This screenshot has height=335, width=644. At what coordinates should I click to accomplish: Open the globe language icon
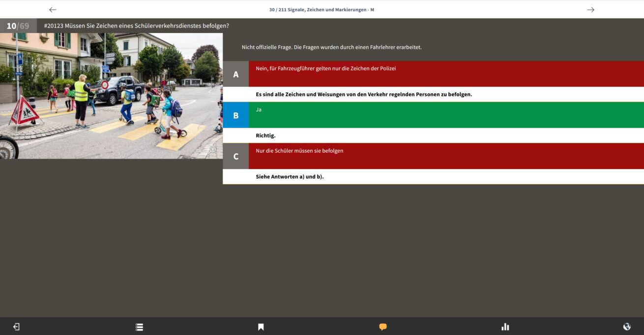627,327
